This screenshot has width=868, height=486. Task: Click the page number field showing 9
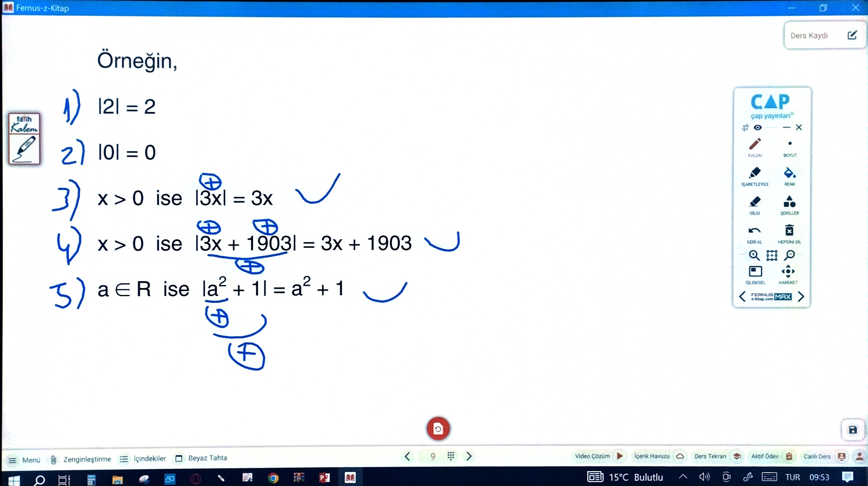tap(433, 456)
